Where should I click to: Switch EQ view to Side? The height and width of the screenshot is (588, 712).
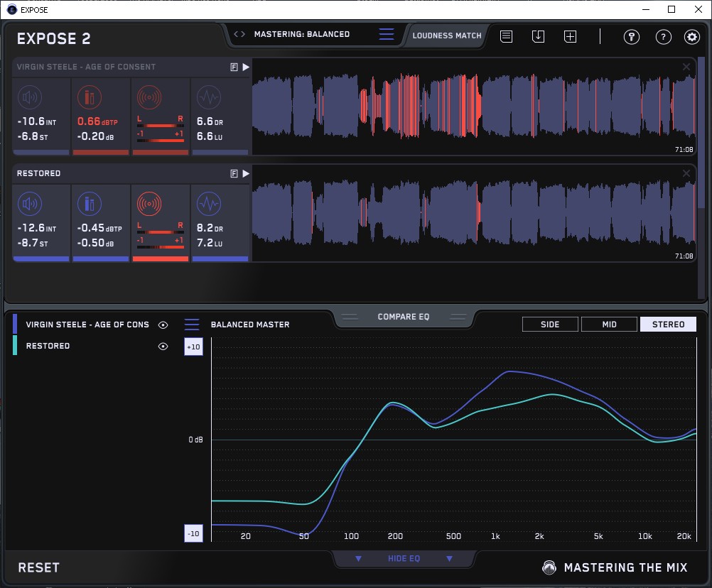[550, 325]
